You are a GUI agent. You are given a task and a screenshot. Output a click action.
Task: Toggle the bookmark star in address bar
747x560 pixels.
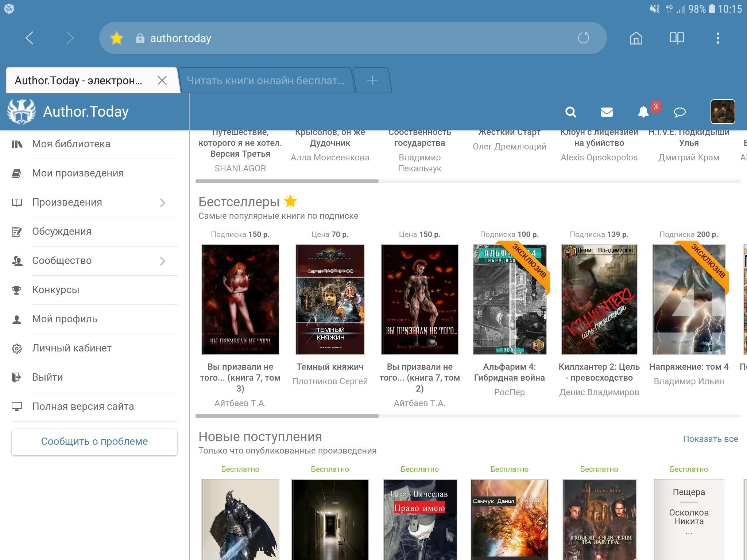click(117, 38)
